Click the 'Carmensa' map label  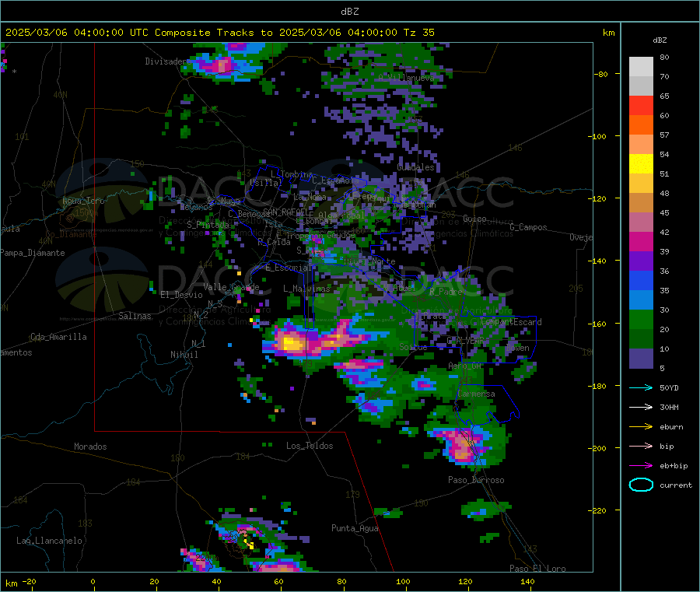[x=476, y=394]
